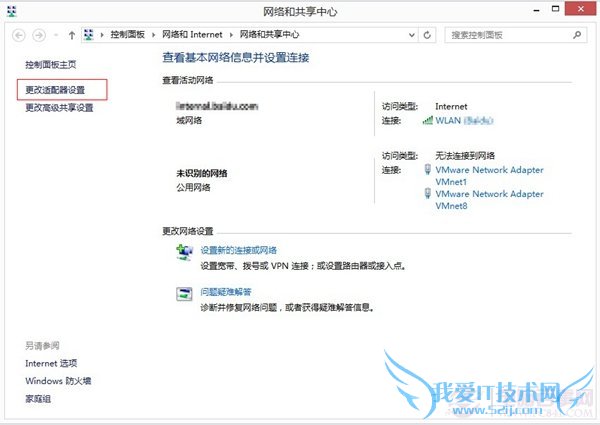Open Windows 防火墙 link
The image size is (600, 425).
[58, 381]
